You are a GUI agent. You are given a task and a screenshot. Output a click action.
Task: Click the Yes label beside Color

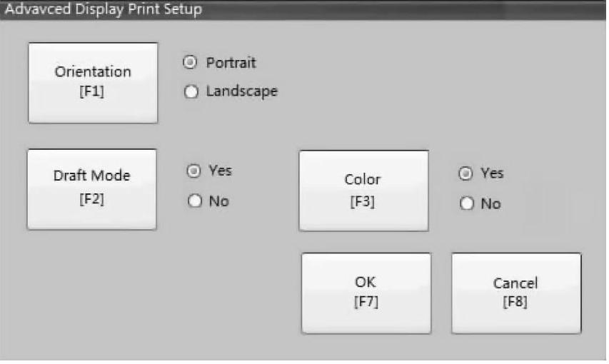492,173
